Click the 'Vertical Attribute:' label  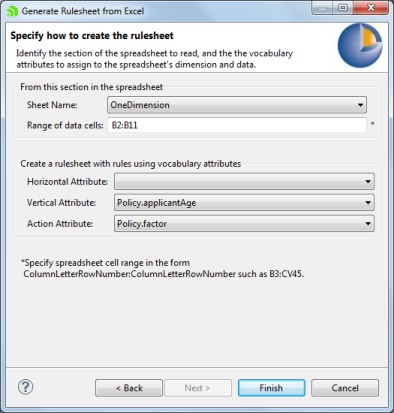coord(61,203)
